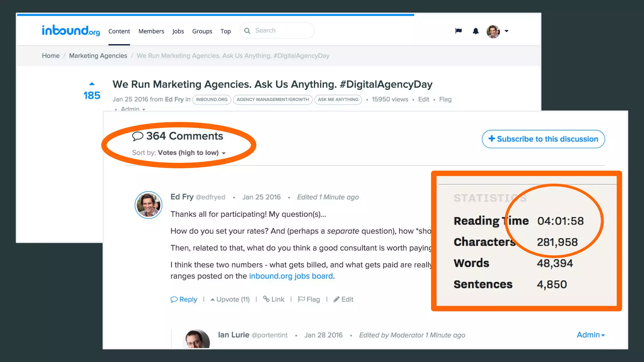Go to Jobs in navigation
This screenshot has width=644, height=362.
178,31
